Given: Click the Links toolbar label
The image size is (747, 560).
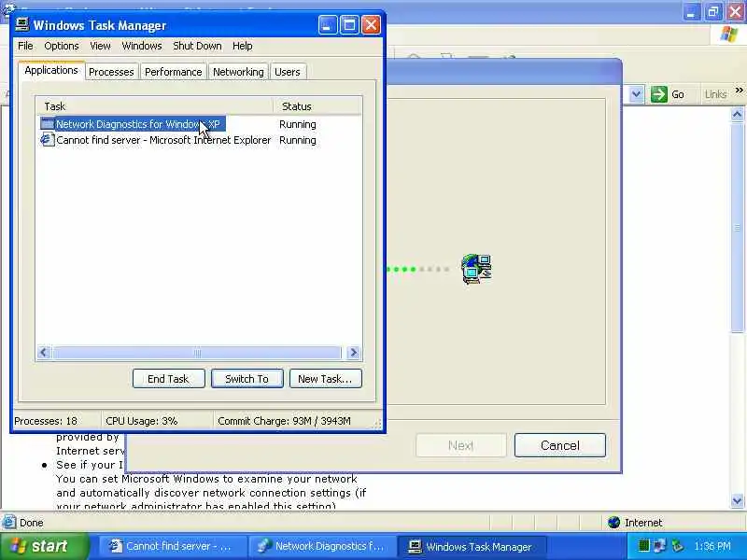Looking at the screenshot, I should click(715, 94).
